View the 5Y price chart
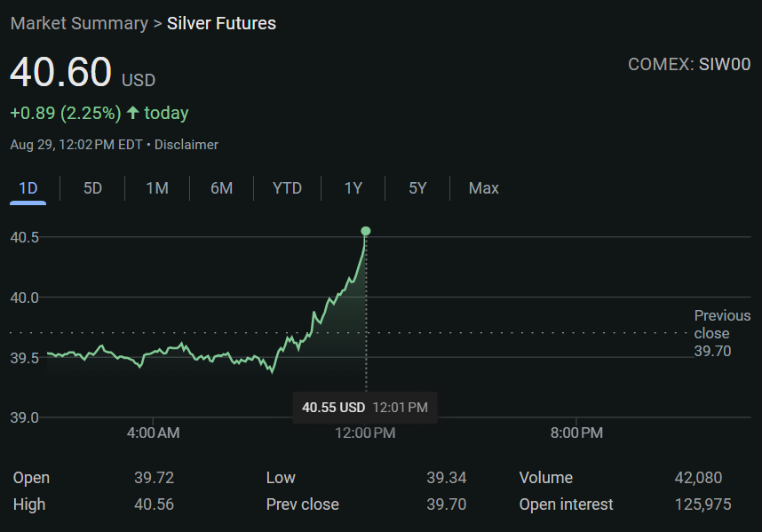Viewport: 762px width, 532px height. click(x=417, y=188)
